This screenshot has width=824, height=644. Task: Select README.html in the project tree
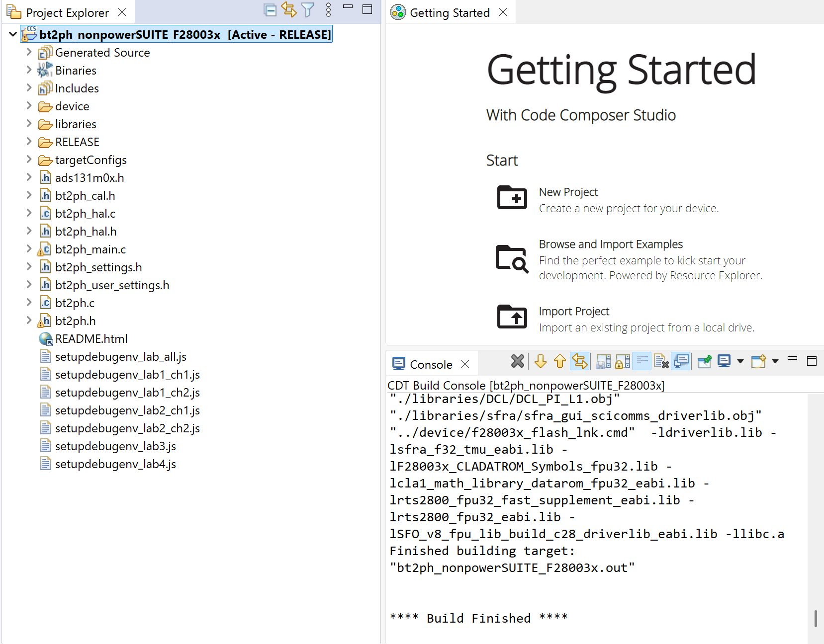click(92, 338)
